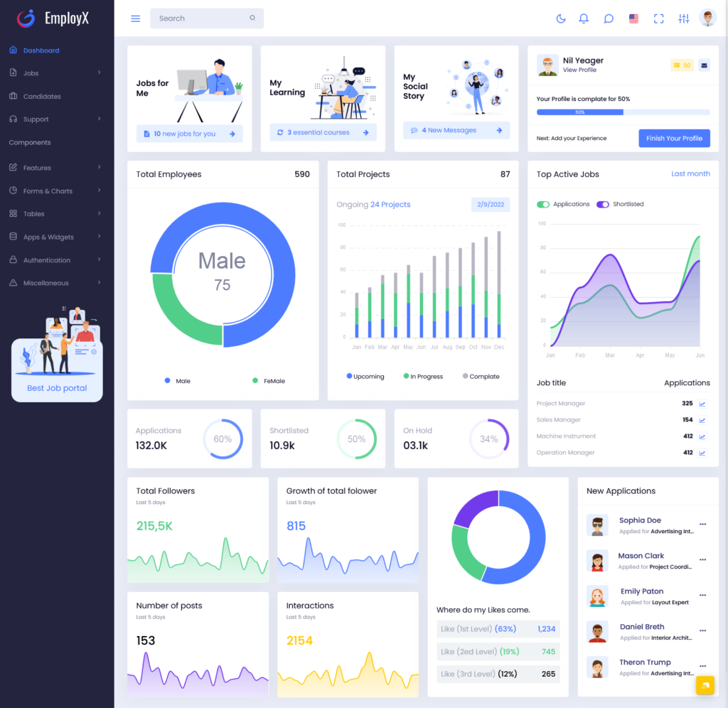Click the envelope icon on Nil Yeager's card
728x708 pixels.
coord(704,65)
